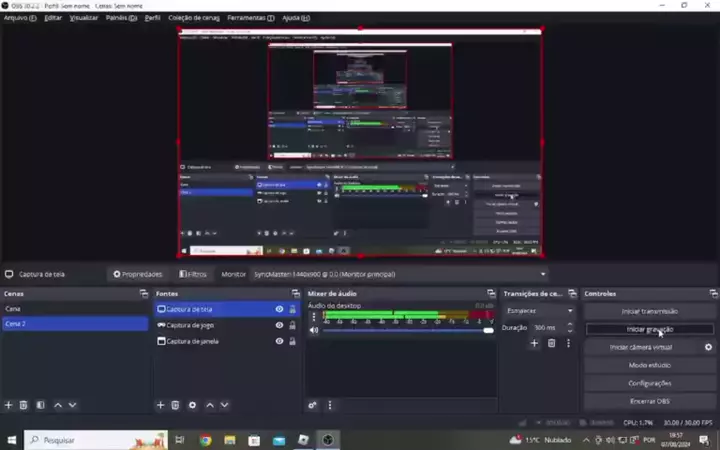Click the Iniciar gravação button

pos(649,329)
